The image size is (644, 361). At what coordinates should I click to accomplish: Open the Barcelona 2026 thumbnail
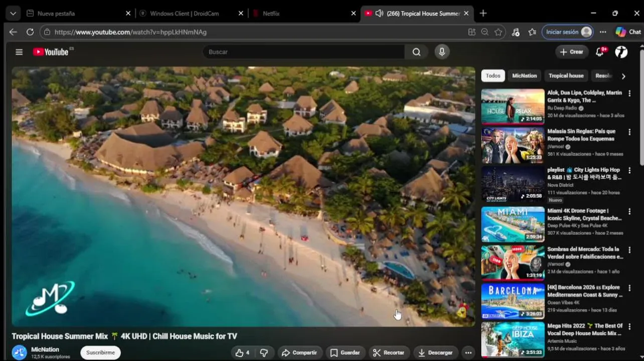coord(513,301)
